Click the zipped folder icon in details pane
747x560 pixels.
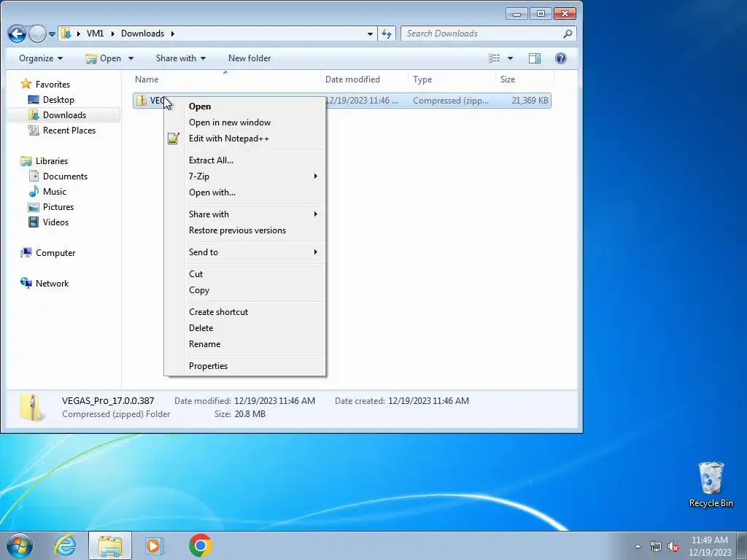pyautogui.click(x=31, y=408)
